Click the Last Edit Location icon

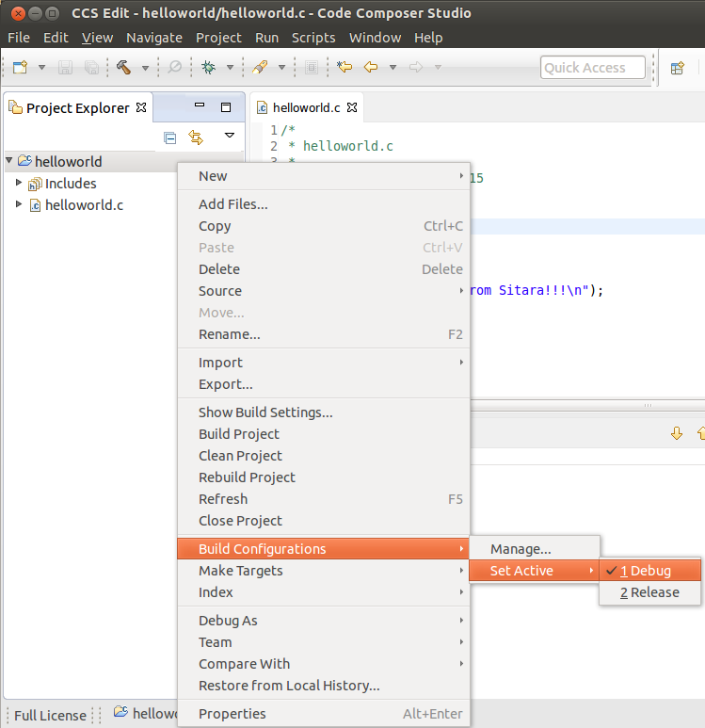click(344, 67)
